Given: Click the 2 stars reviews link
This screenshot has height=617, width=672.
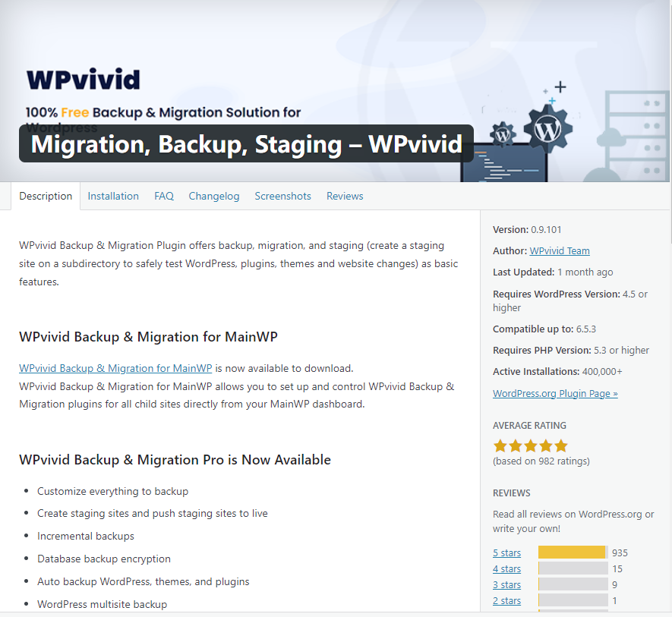Looking at the screenshot, I should point(506,600).
